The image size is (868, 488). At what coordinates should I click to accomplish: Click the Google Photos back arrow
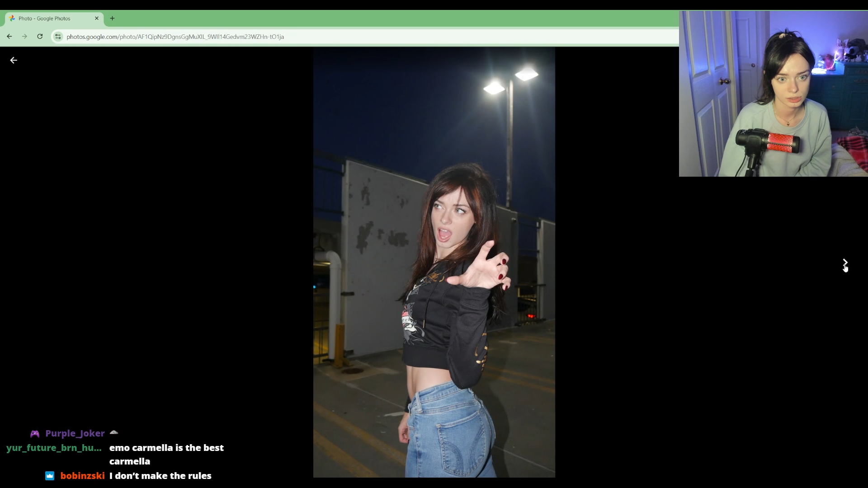click(14, 60)
